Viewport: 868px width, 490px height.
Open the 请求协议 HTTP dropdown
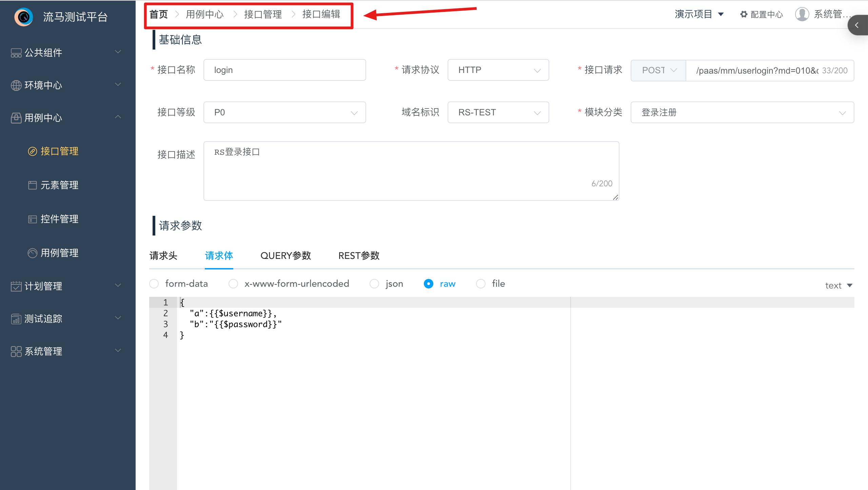(x=498, y=70)
